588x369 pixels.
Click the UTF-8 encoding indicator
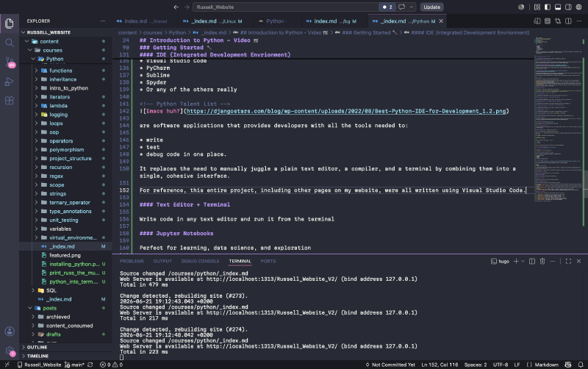(501, 365)
